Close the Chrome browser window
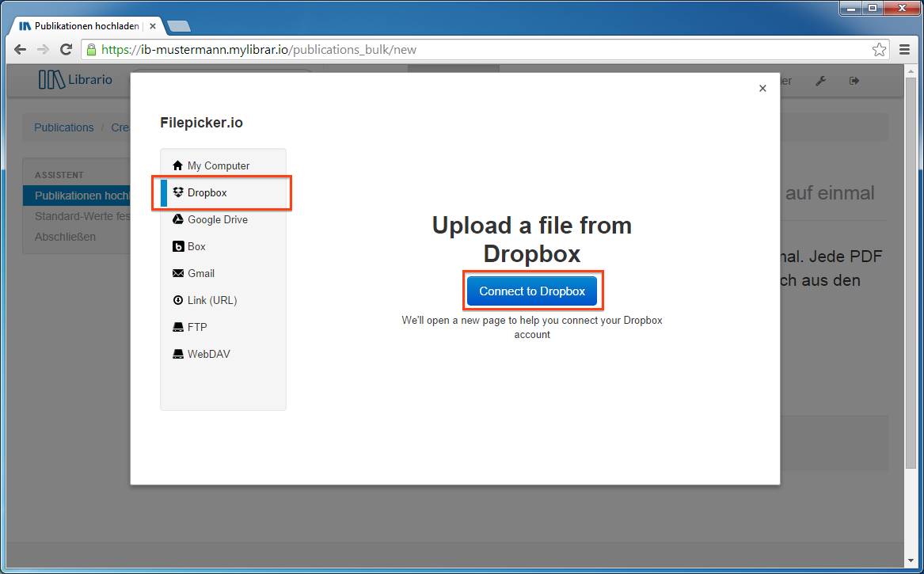Image resolution: width=924 pixels, height=574 pixels. (902, 8)
